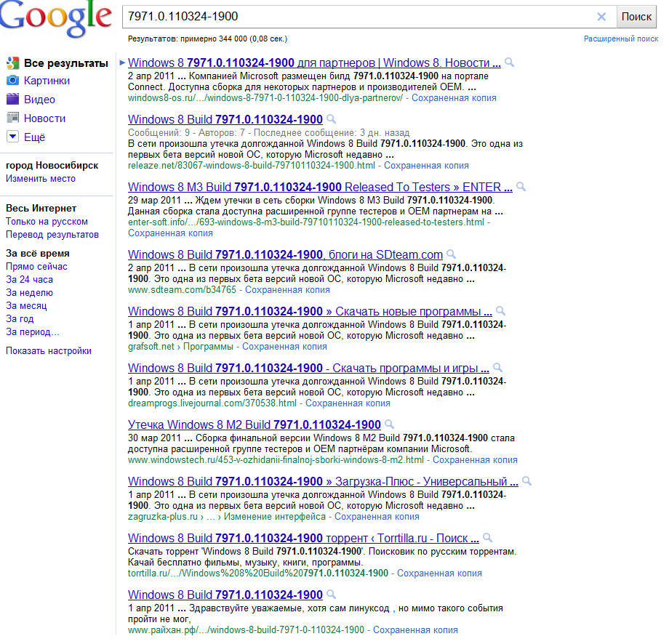Click the News newspaper icon

[13, 118]
